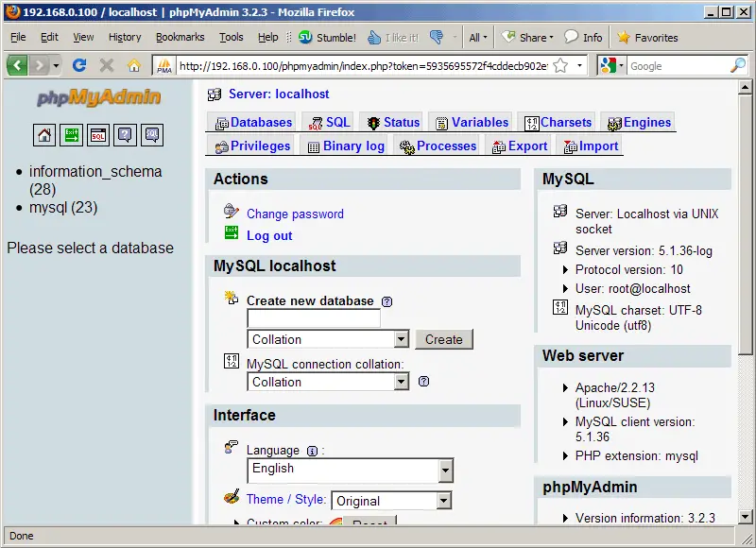Select the mysql database in sidebar
756x548 pixels.
(63, 208)
